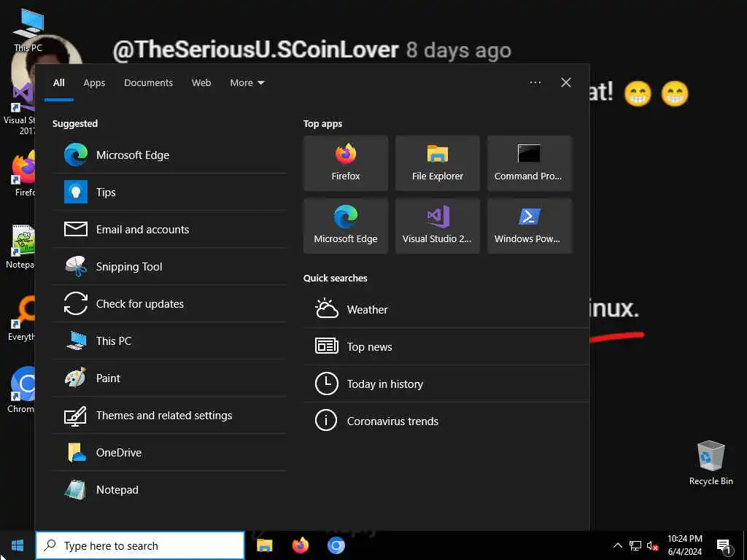Image resolution: width=747 pixels, height=560 pixels.
Task: Open File Explorer on the taskbar
Action: 264,545
